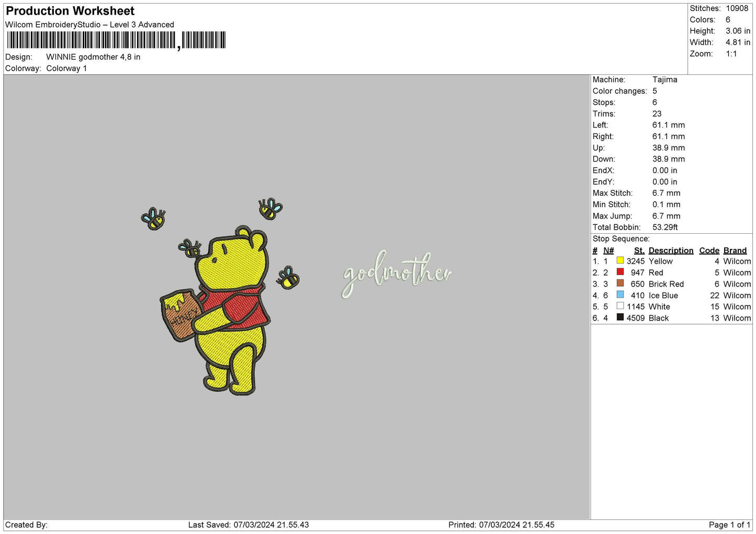
Task: Click the Zoom value '1:1'
Action: tap(731, 54)
